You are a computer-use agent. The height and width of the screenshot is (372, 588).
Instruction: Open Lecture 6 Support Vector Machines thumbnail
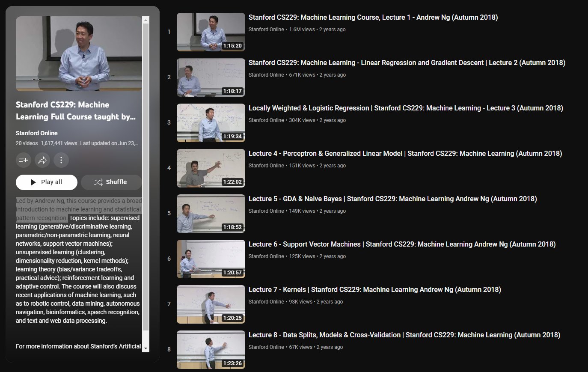(211, 259)
